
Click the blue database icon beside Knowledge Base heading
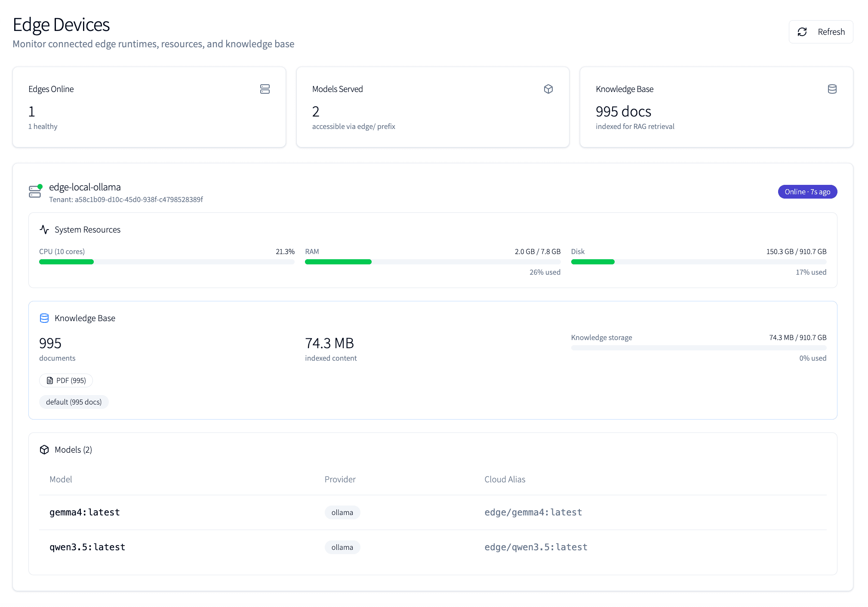pyautogui.click(x=44, y=318)
